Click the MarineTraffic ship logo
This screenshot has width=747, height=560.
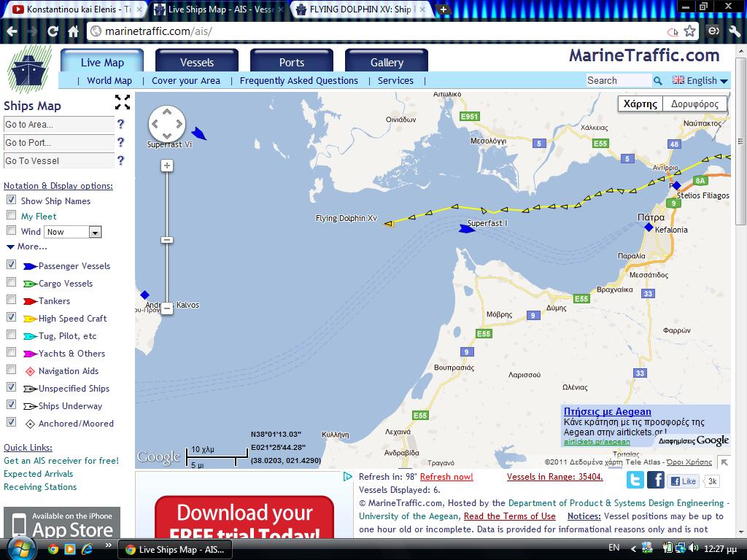[x=29, y=69]
